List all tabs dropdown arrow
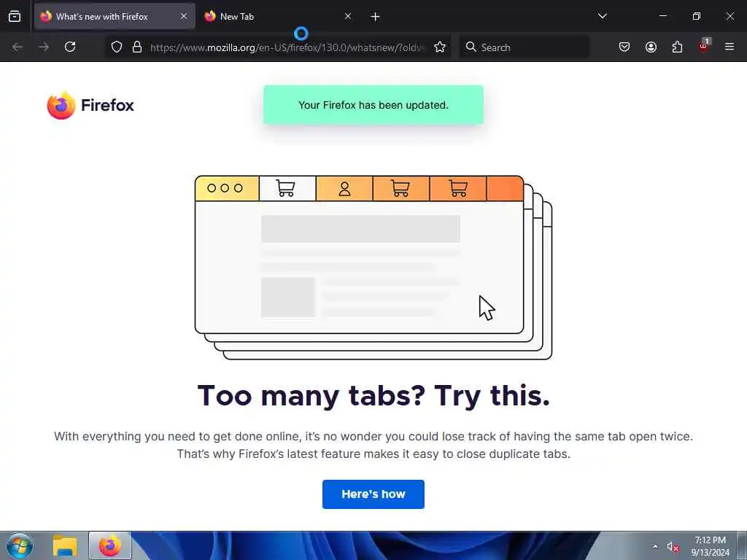The image size is (747, 560). pos(602,16)
